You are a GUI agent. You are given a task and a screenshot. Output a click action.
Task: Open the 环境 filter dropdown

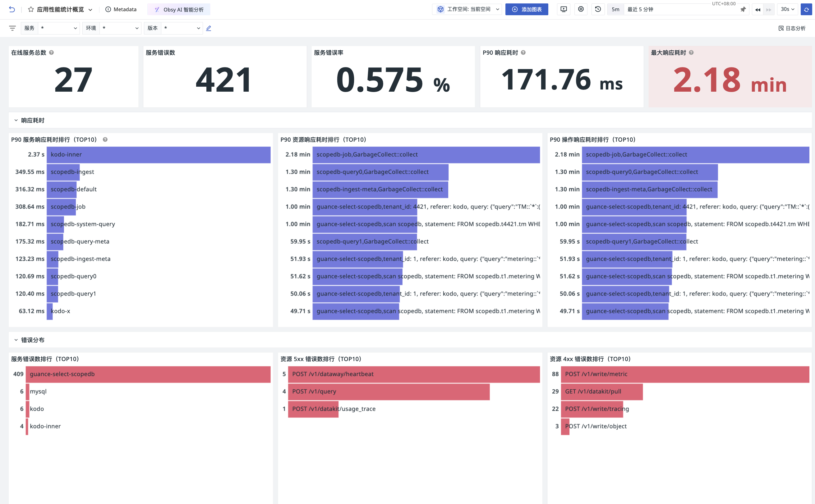pyautogui.click(x=120, y=28)
